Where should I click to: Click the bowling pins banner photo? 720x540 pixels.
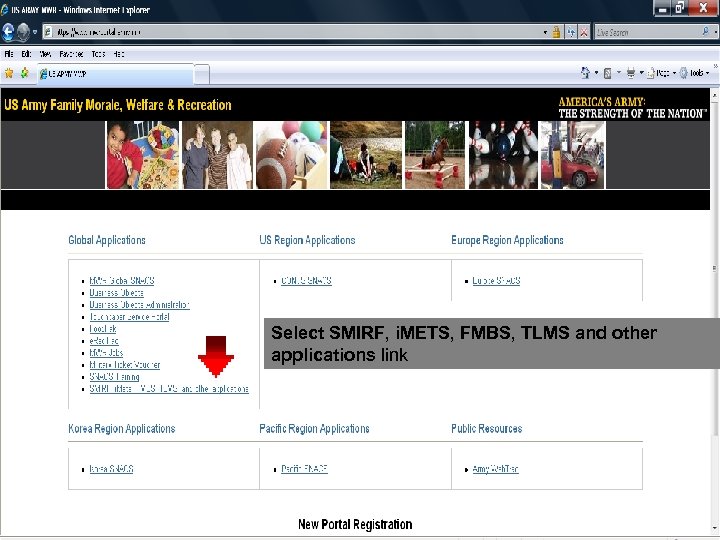click(x=503, y=155)
